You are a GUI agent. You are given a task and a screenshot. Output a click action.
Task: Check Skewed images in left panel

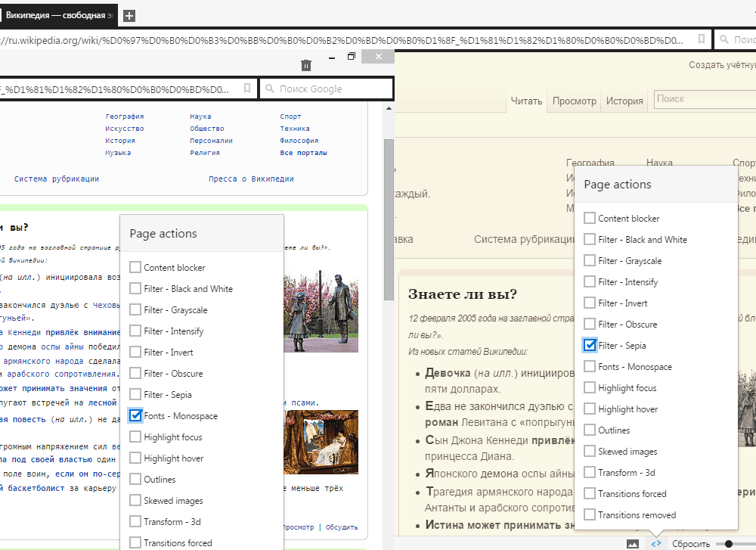pyautogui.click(x=135, y=501)
